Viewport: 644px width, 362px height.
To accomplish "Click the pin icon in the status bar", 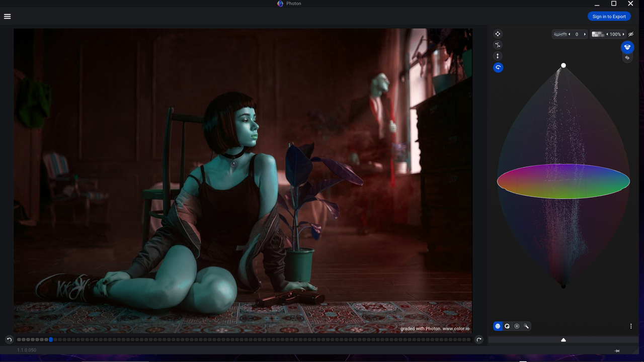I will coord(617,351).
